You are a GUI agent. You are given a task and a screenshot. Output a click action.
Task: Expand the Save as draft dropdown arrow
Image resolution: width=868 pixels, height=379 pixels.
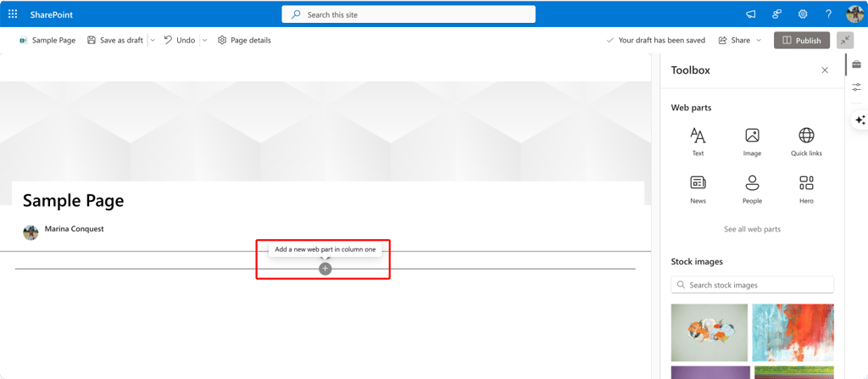[153, 40]
